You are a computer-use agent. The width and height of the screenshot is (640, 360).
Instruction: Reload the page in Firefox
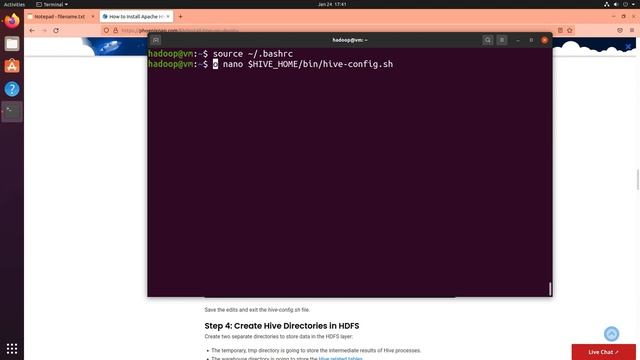(56, 31)
